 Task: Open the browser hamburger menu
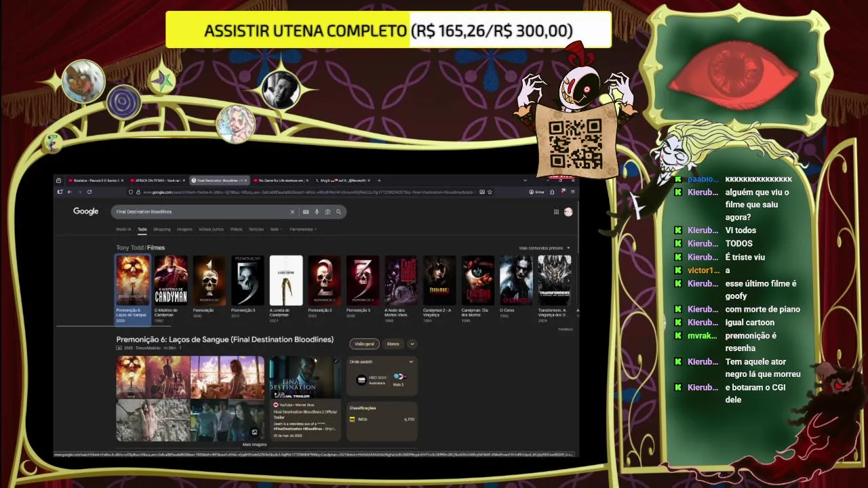(x=574, y=192)
